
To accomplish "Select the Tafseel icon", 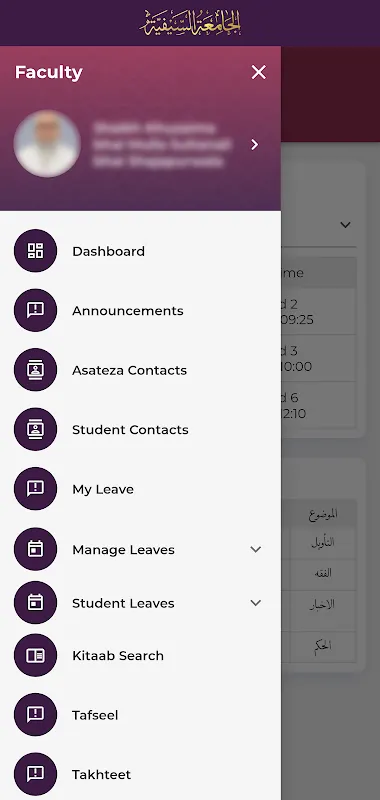I will click(x=36, y=714).
